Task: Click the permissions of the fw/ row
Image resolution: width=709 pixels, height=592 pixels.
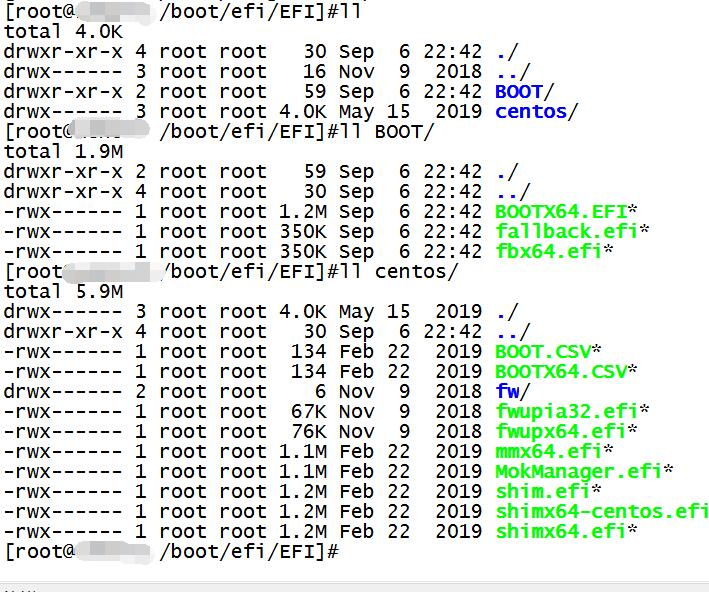Action: point(63,391)
